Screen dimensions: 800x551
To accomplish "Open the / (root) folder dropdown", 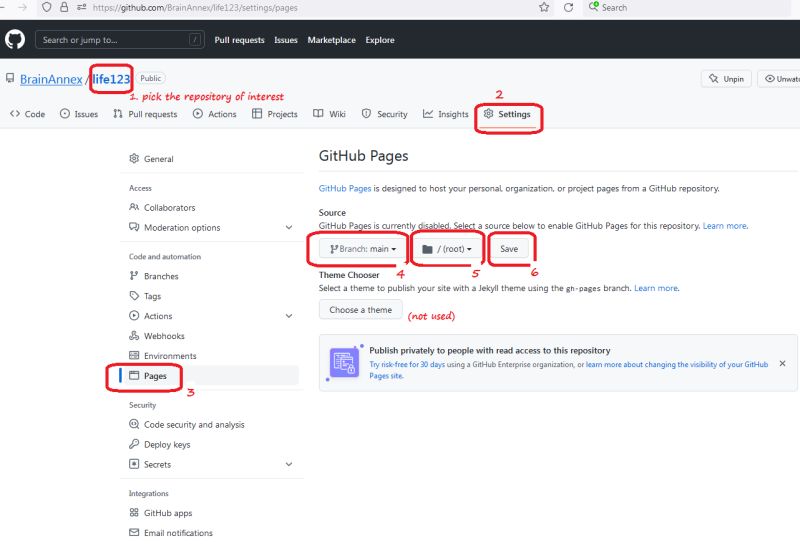I will pyautogui.click(x=447, y=249).
